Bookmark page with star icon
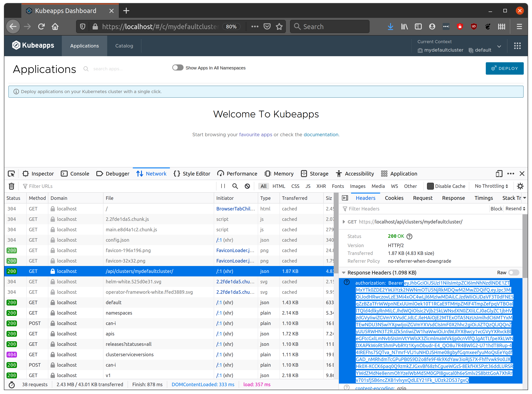 click(279, 26)
